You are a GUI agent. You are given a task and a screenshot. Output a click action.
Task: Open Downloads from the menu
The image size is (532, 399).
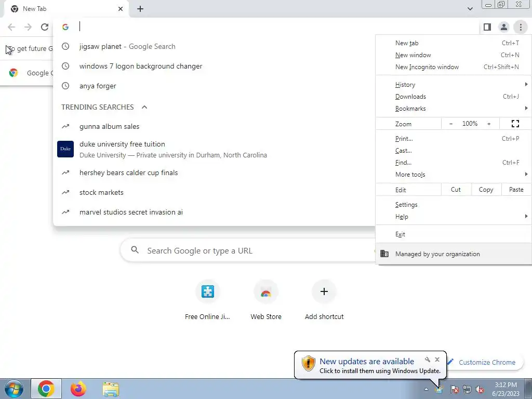pos(454,96)
